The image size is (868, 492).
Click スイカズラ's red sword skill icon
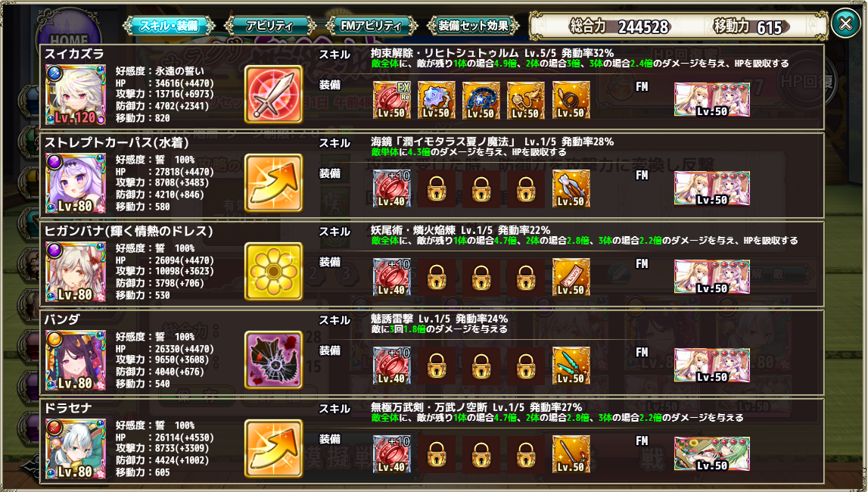[x=273, y=94]
